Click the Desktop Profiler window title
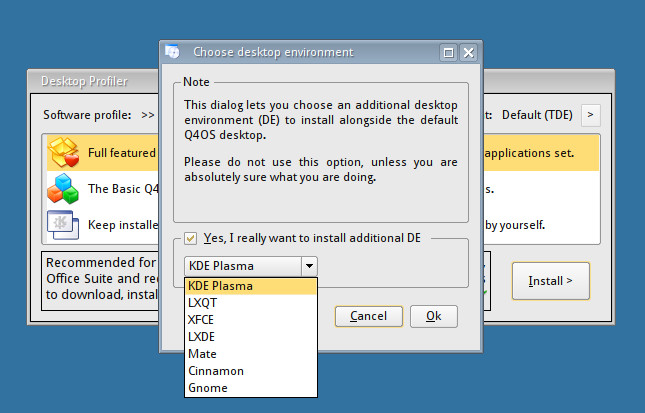This screenshot has width=645, height=413. click(84, 81)
